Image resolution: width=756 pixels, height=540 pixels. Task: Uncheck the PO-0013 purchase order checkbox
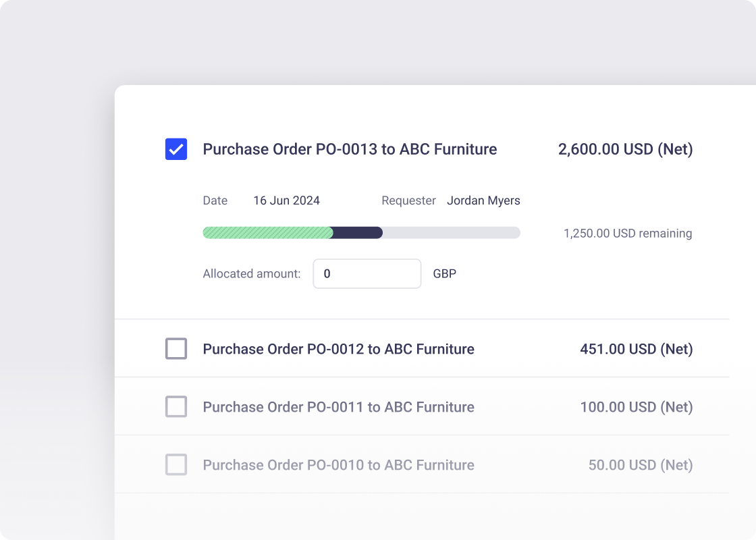pyautogui.click(x=176, y=149)
